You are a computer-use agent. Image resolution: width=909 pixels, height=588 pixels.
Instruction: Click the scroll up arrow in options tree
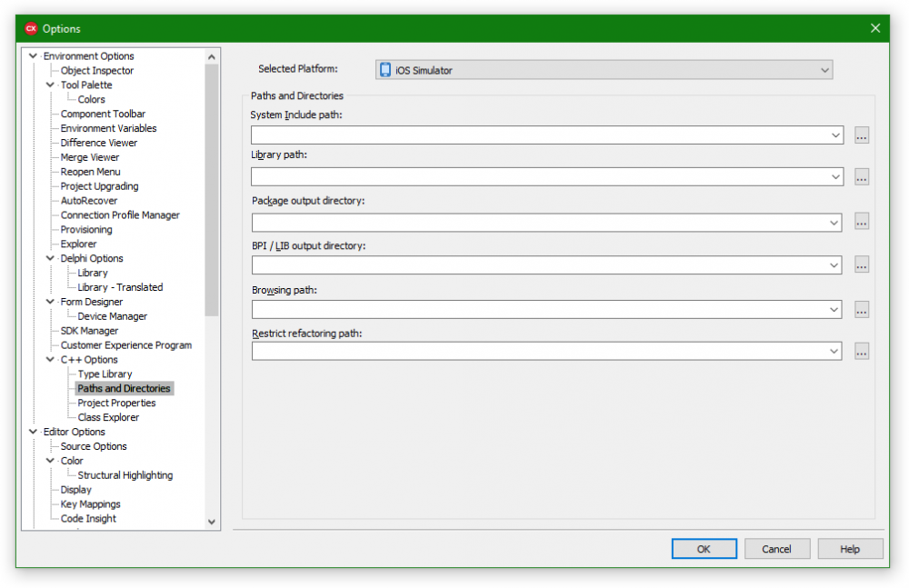coord(212,57)
